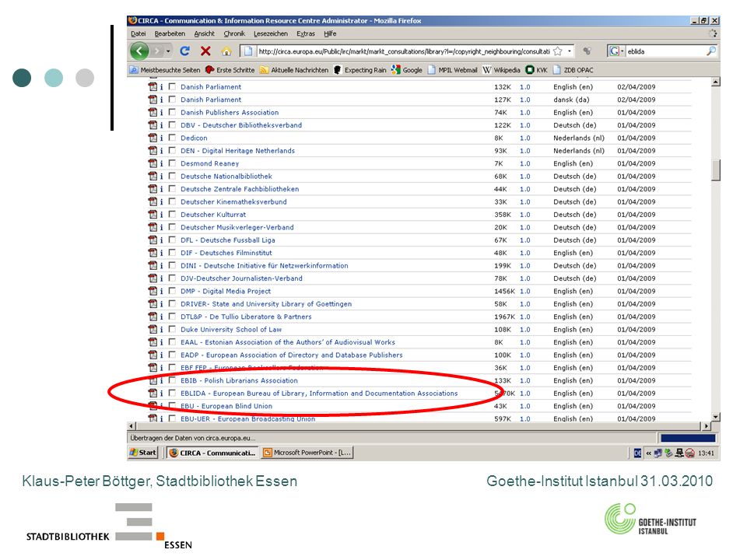Image resolution: width=747 pixels, height=560 pixels.
Task: Tick the checkbox for EBIB - Polish Librarians Association
Action: (x=172, y=380)
